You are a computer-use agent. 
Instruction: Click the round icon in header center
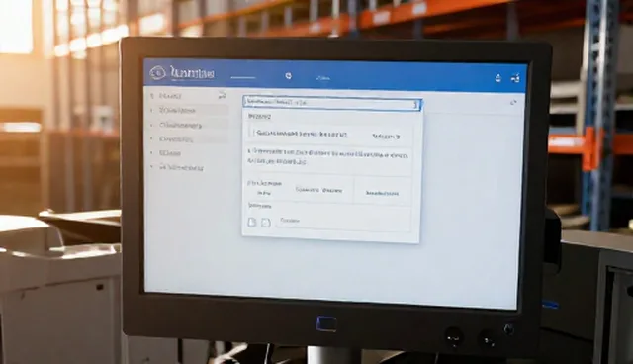[288, 76]
